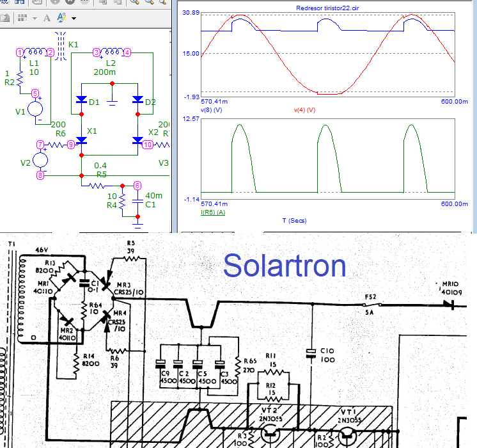This screenshot has height=448, width=477.
Task: Click the 'FS2 5A' fuse label in scanned schematic
Action: pos(370,304)
